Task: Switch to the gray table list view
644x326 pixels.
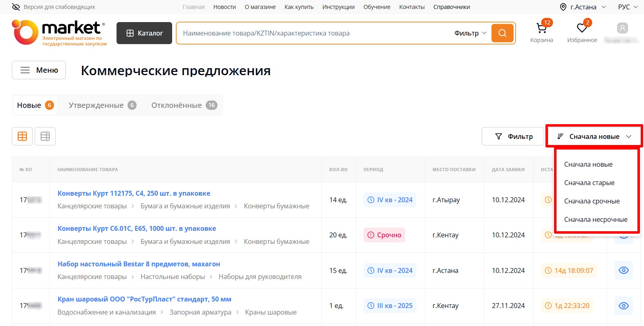Action: (x=45, y=136)
